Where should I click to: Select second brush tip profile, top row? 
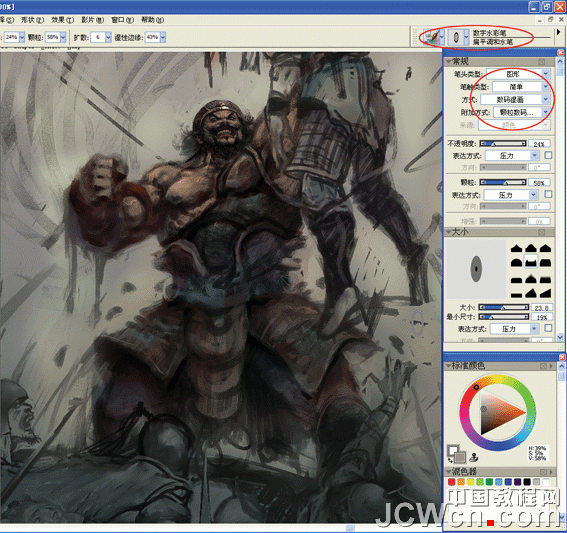(x=530, y=248)
